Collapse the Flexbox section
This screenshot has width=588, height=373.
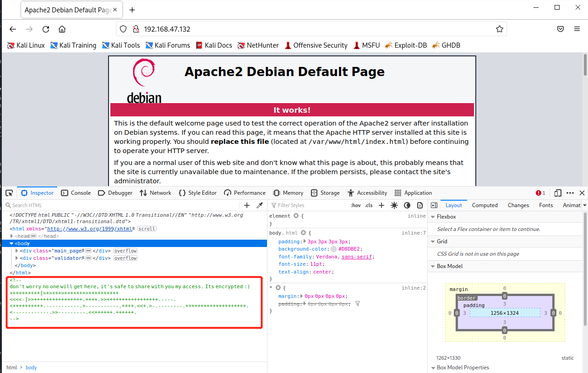pyautogui.click(x=433, y=217)
